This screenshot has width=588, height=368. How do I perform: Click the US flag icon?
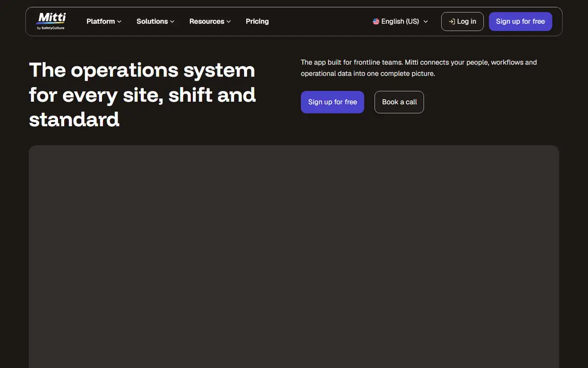coord(376,21)
